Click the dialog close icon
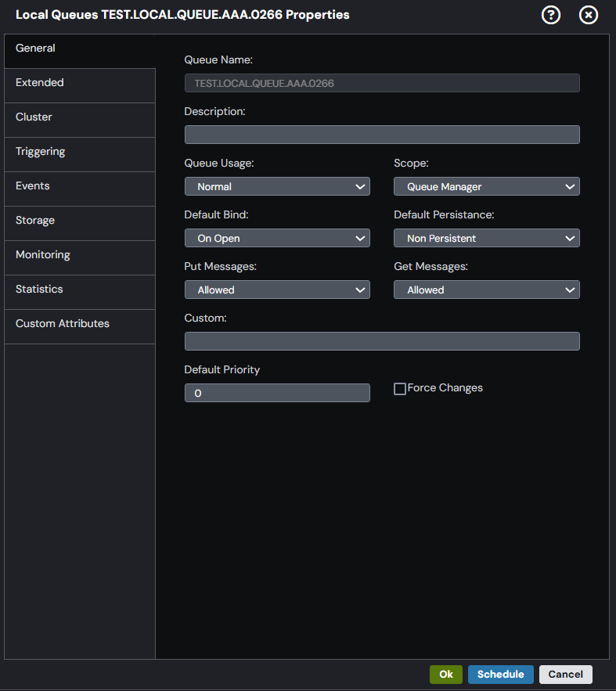616x691 pixels. (x=589, y=14)
